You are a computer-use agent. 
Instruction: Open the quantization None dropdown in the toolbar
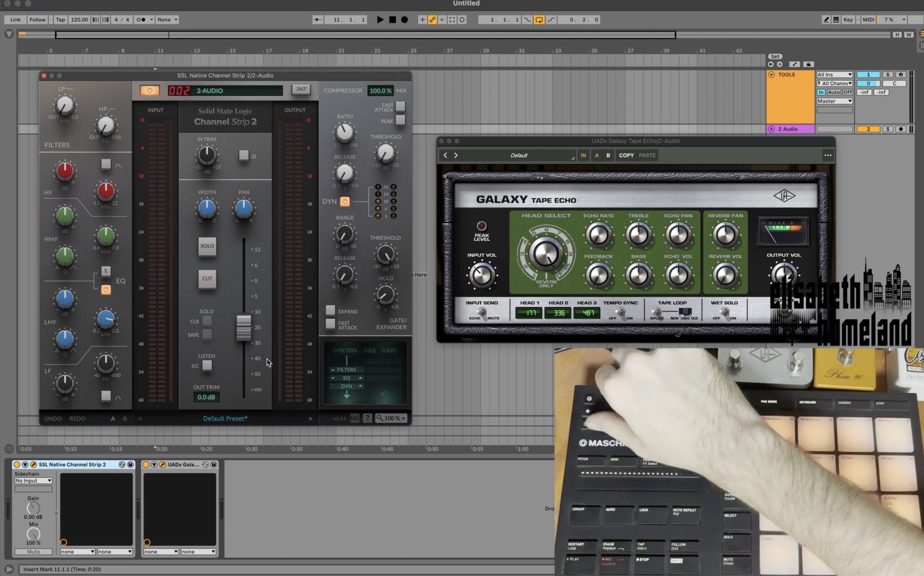[167, 19]
